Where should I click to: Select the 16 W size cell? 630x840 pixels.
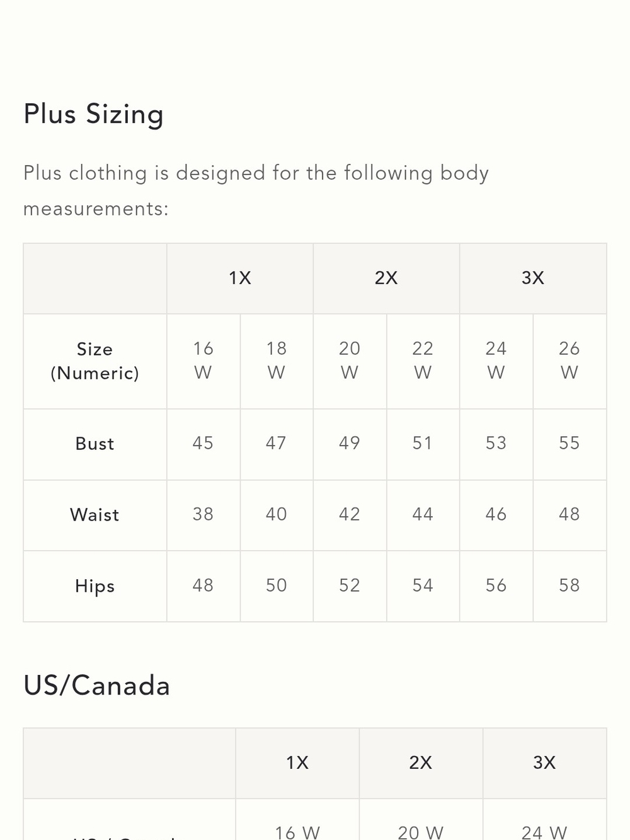(x=203, y=361)
